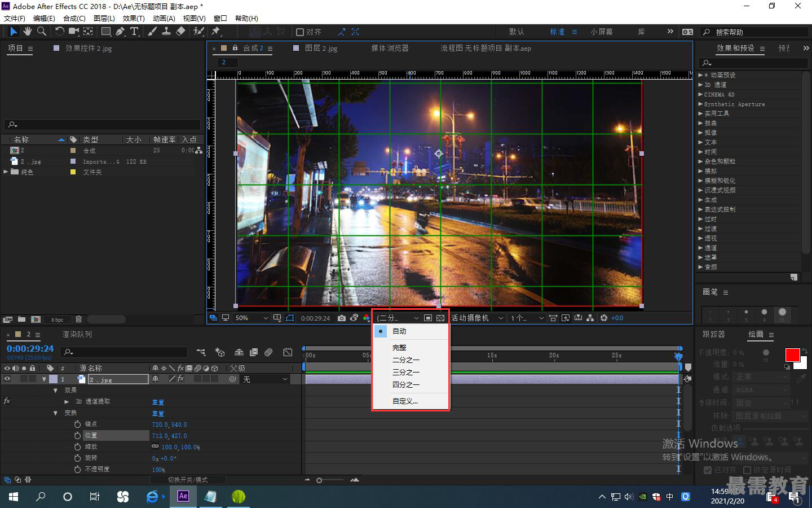Image resolution: width=812 pixels, height=508 pixels.
Task: Toggle visibility eye for layer 2.jpg
Action: pos(7,379)
